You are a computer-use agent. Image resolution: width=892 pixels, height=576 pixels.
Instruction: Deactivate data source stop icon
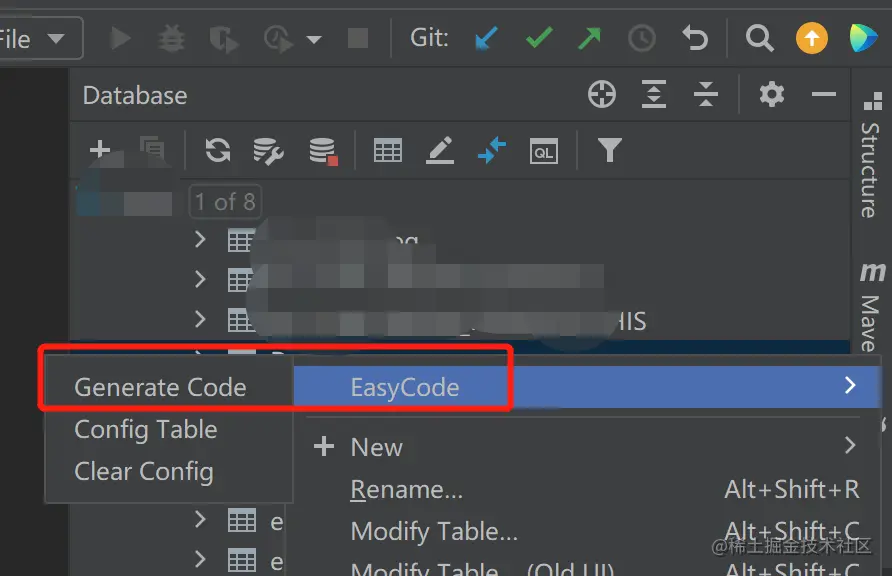click(323, 151)
